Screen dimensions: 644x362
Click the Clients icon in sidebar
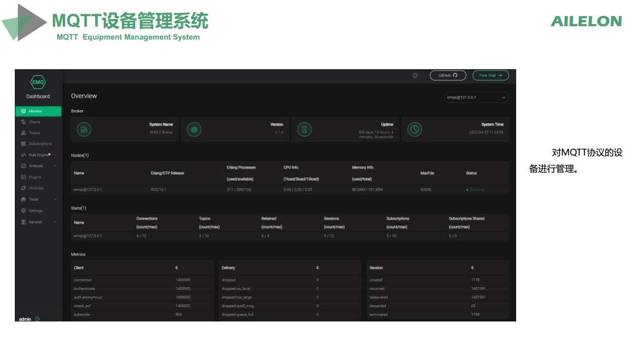(x=23, y=122)
